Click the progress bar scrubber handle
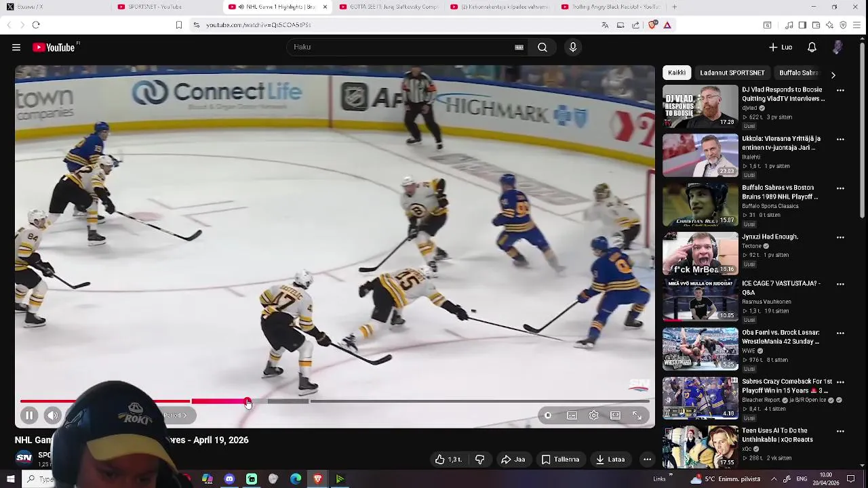The image size is (868, 488). (x=248, y=402)
